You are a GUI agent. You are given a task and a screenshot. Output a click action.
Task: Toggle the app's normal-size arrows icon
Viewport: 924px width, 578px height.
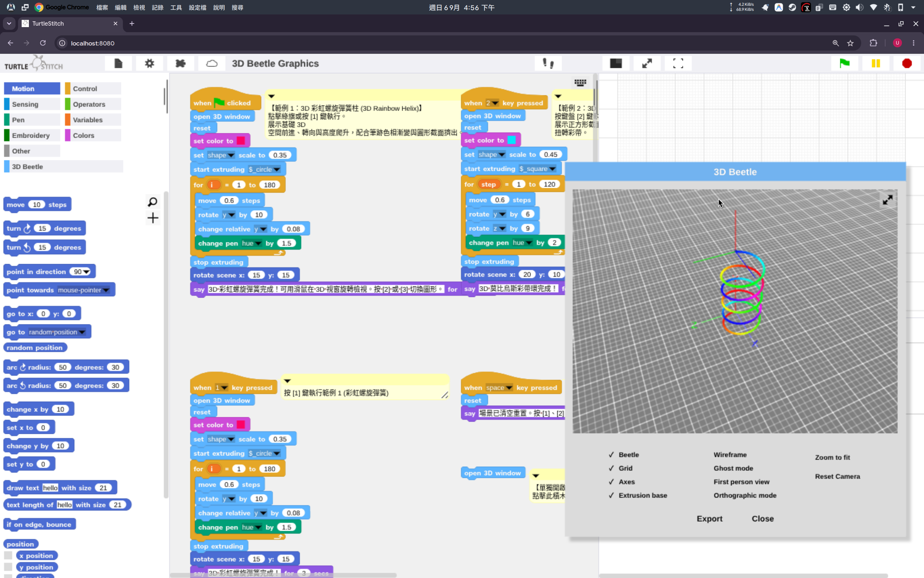pos(647,64)
